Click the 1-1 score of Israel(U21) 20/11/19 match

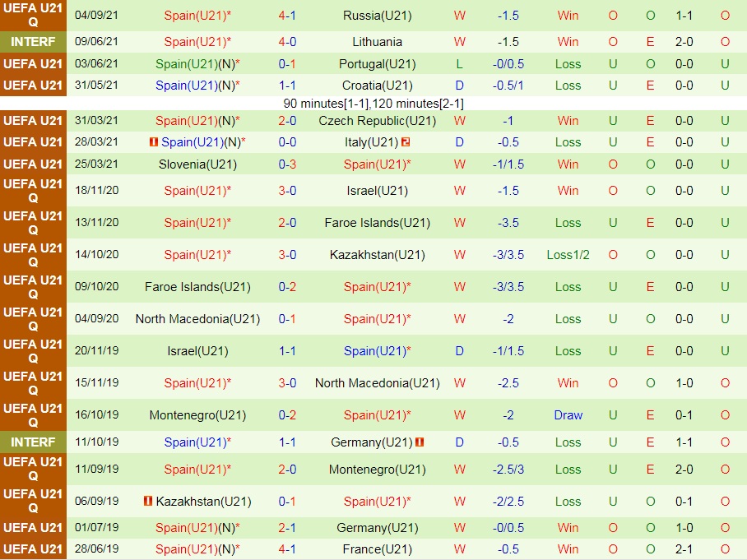pyautogui.click(x=287, y=351)
